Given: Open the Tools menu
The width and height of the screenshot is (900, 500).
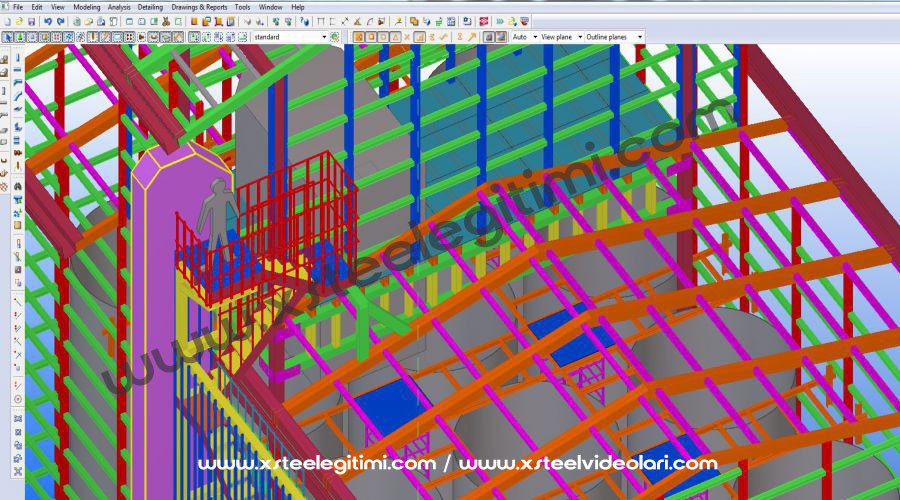Looking at the screenshot, I should pos(242,7).
